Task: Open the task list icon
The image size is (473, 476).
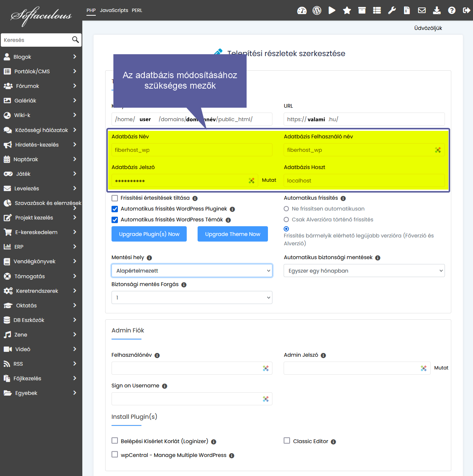Action: click(x=377, y=10)
